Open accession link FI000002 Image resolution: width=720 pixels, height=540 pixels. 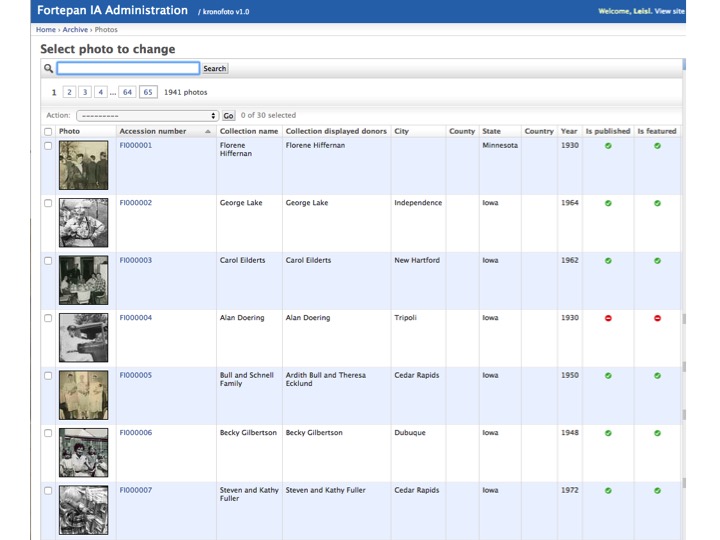[x=136, y=203]
